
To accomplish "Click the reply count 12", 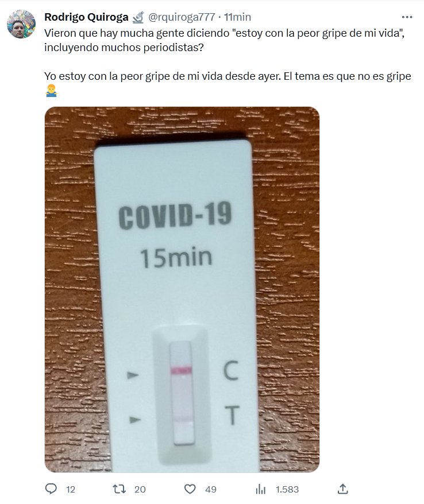I will (x=71, y=490).
